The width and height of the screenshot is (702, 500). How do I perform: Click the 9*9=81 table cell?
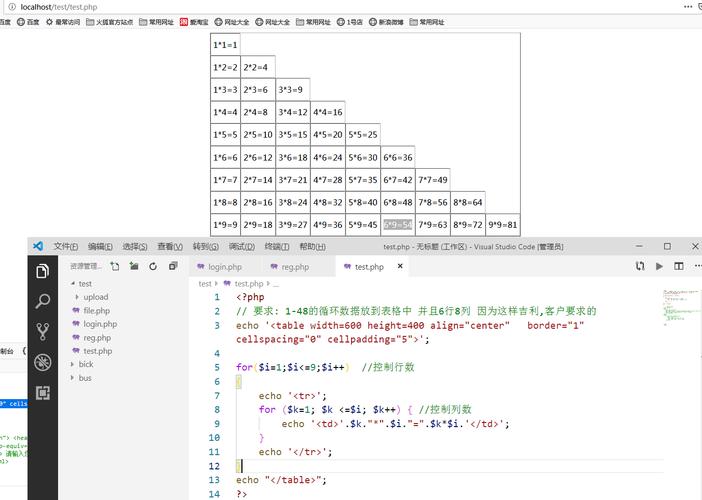[502, 225]
